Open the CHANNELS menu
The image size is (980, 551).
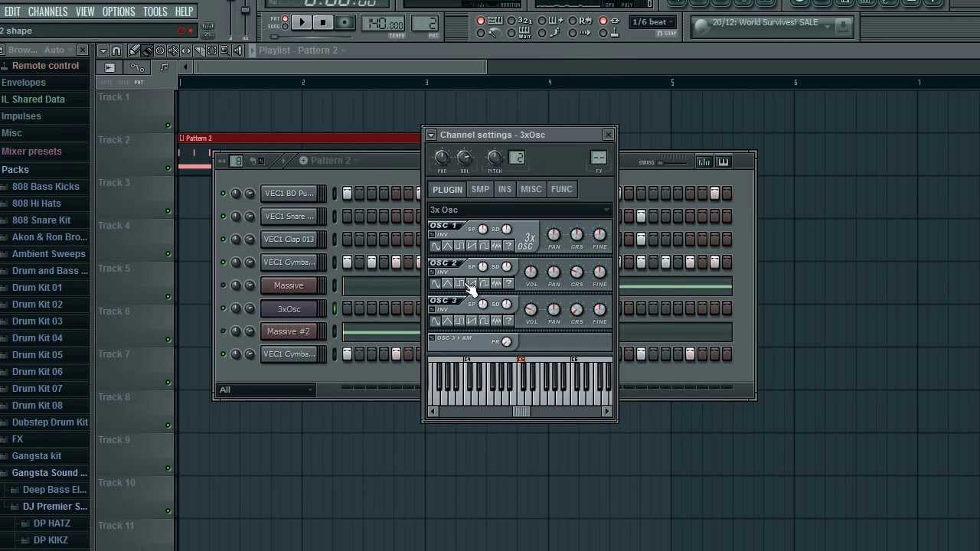pyautogui.click(x=47, y=12)
